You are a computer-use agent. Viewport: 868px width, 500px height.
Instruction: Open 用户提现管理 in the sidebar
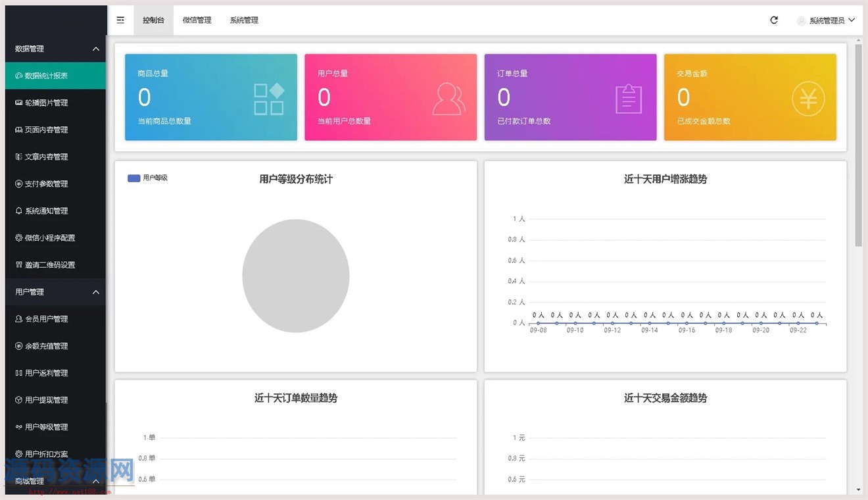pos(46,400)
